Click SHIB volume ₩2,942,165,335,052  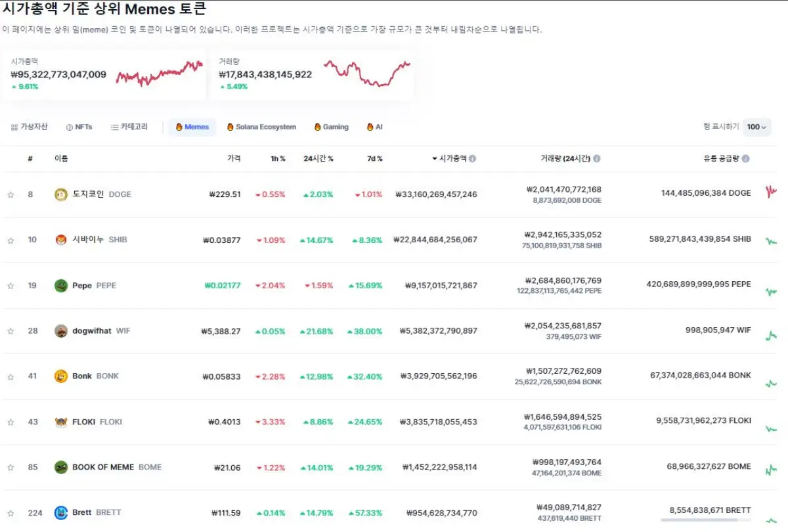pyautogui.click(x=563, y=234)
